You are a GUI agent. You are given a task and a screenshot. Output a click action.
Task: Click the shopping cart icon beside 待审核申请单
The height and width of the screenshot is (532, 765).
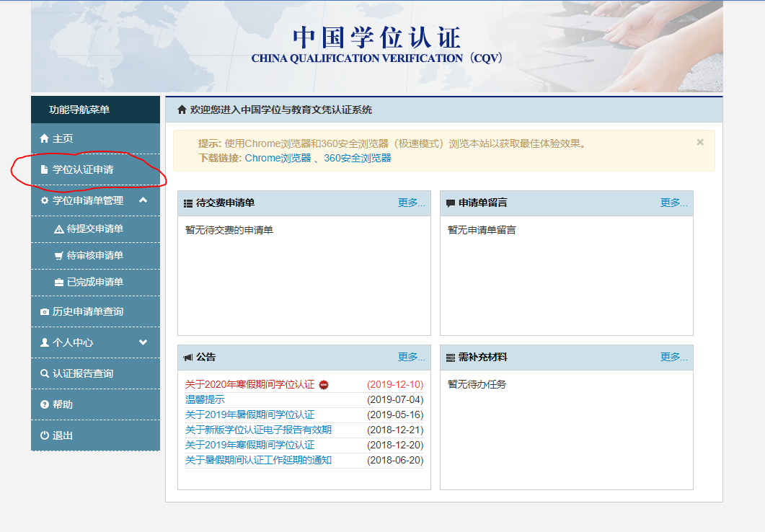59,256
